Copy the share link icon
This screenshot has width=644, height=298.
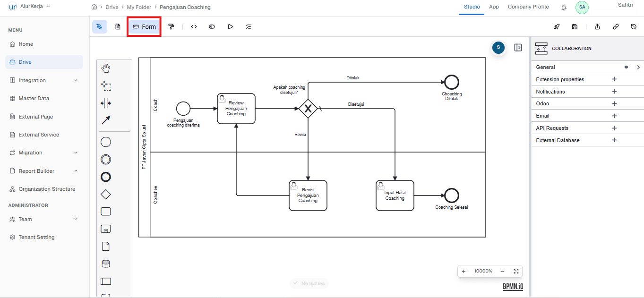615,26
